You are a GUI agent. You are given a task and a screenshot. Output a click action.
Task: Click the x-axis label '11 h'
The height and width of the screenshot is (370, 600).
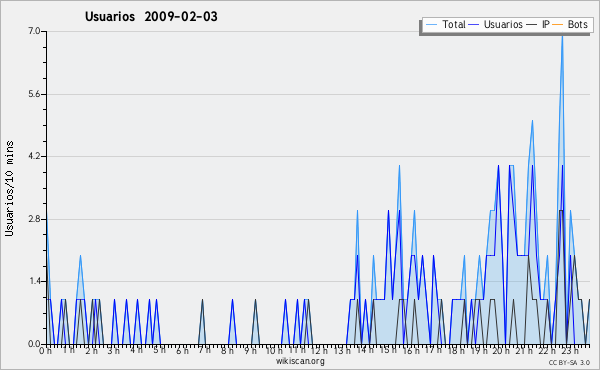pyautogui.click(x=297, y=350)
